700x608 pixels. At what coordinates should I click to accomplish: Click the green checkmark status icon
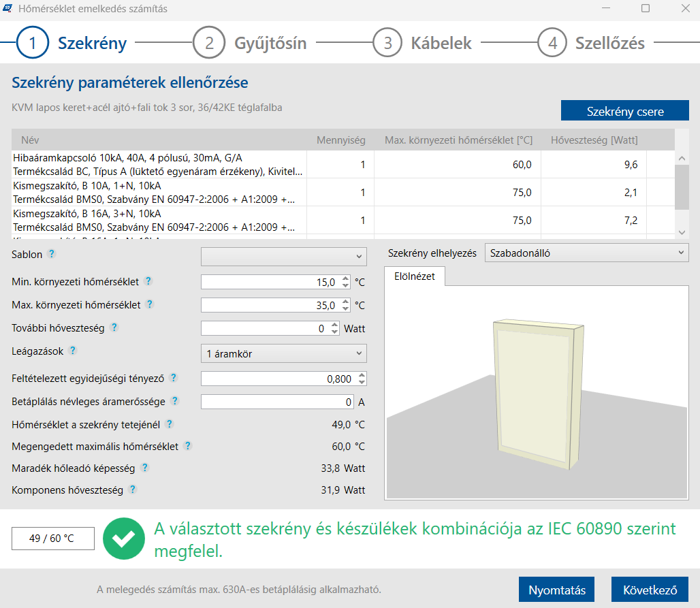(x=124, y=539)
